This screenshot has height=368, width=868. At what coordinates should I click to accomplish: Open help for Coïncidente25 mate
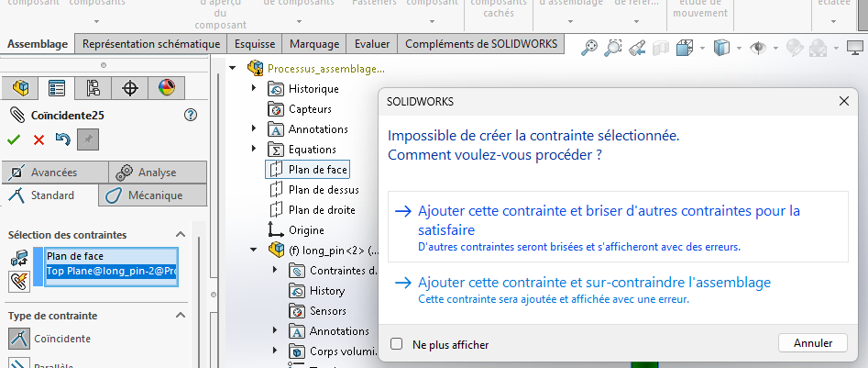[191, 115]
